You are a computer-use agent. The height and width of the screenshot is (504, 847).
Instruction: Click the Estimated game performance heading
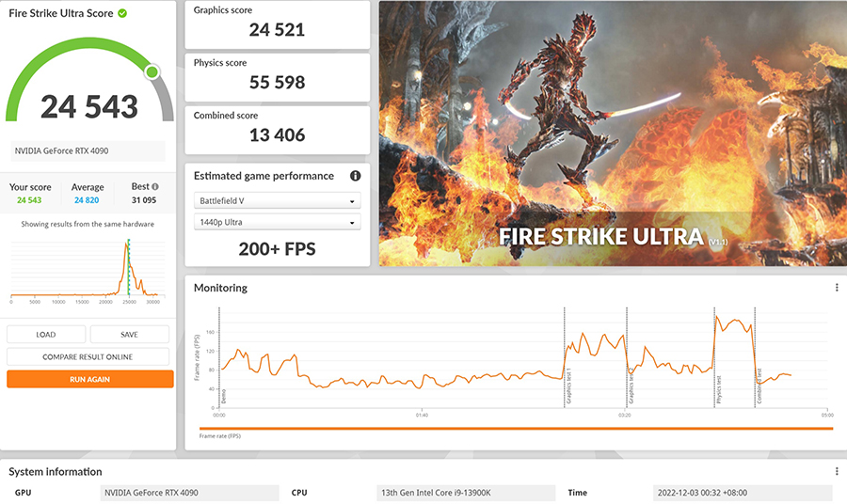264,176
